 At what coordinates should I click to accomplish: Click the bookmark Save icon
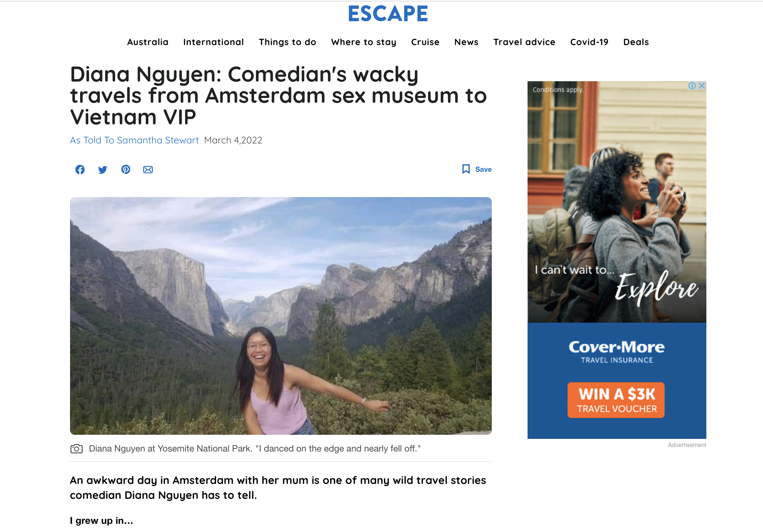(466, 169)
